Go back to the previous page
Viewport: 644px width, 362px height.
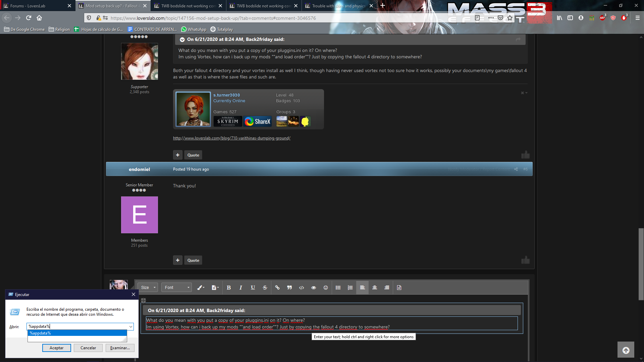pyautogui.click(x=7, y=18)
